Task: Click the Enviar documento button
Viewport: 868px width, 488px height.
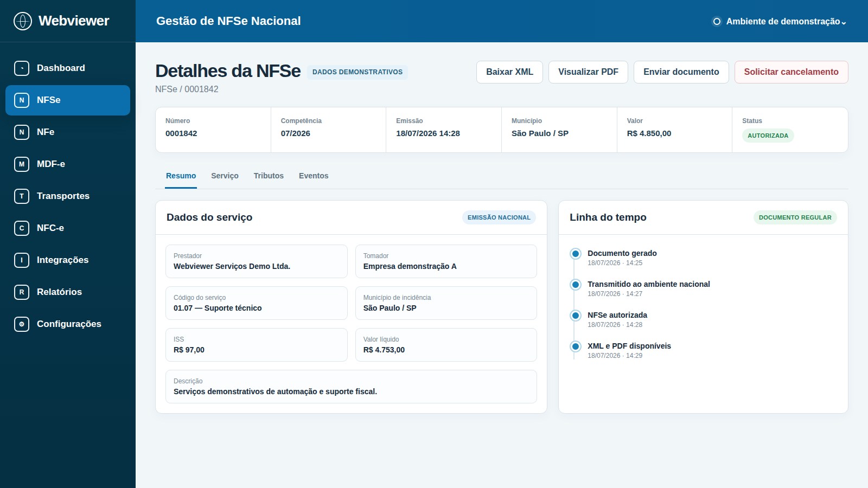Action: [681, 72]
